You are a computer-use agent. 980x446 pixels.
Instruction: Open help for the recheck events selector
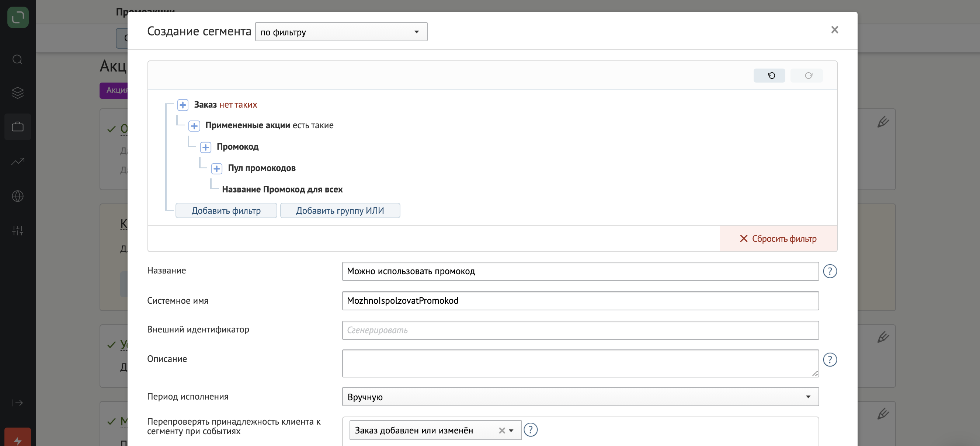(x=530, y=430)
